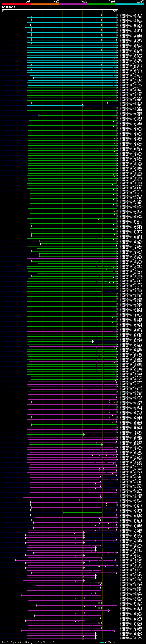The width and height of the screenshot is (146, 644).
Task: Click the white query sequence bar
Action: click(x=60, y=9)
